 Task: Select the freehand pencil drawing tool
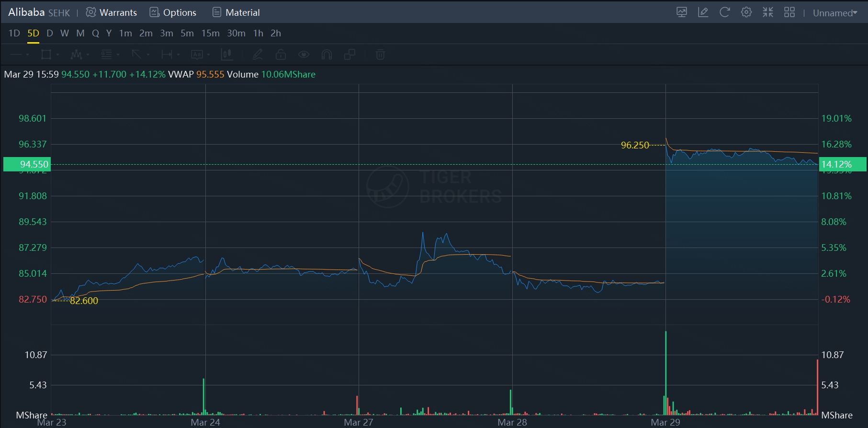258,55
